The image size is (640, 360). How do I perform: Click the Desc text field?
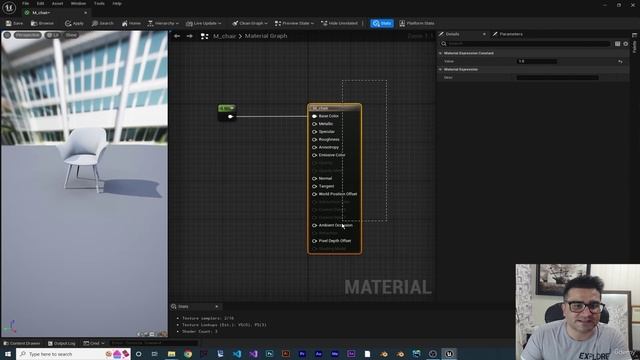558,78
